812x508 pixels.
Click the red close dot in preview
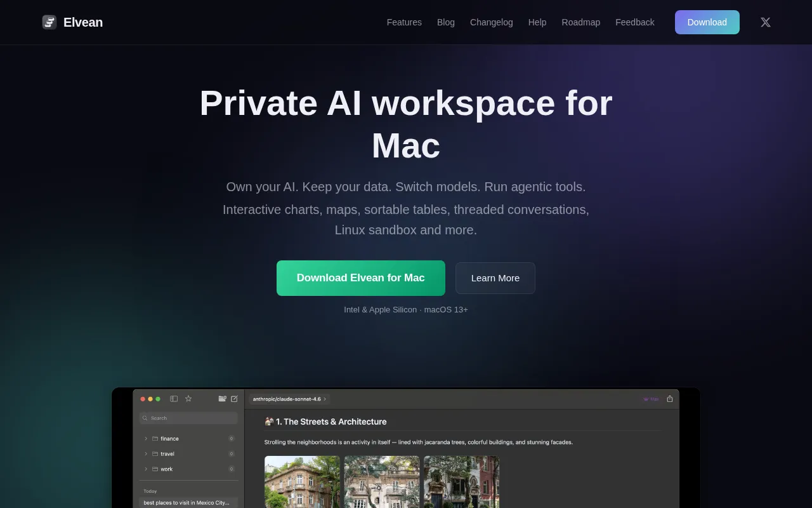click(x=143, y=399)
